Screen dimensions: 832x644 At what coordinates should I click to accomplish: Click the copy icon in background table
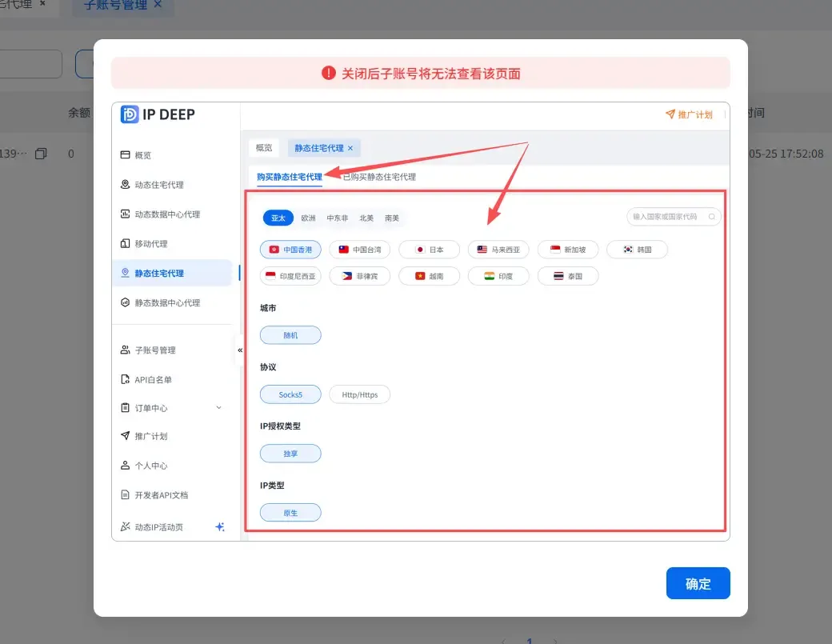(x=41, y=154)
